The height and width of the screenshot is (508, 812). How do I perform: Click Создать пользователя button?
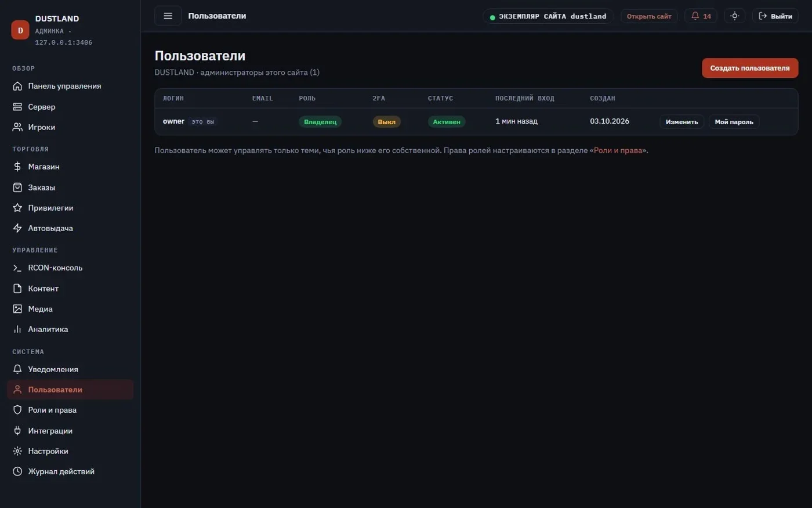(750, 68)
